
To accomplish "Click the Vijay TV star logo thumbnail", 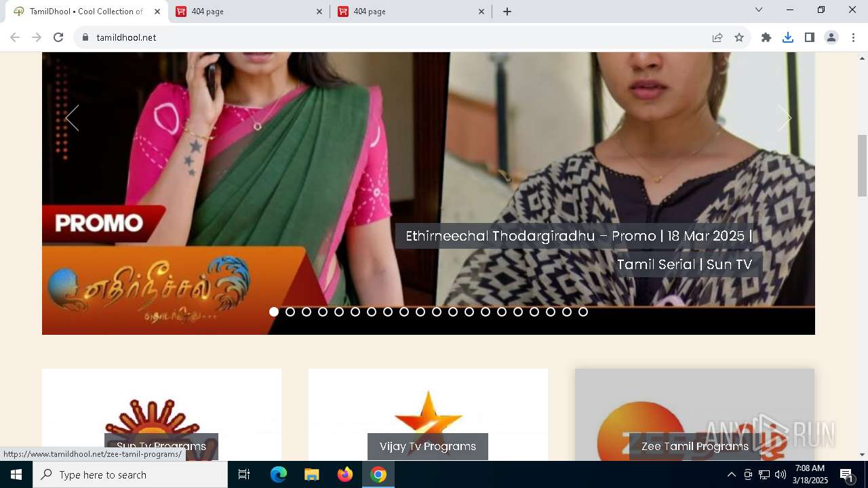I will tap(428, 415).
